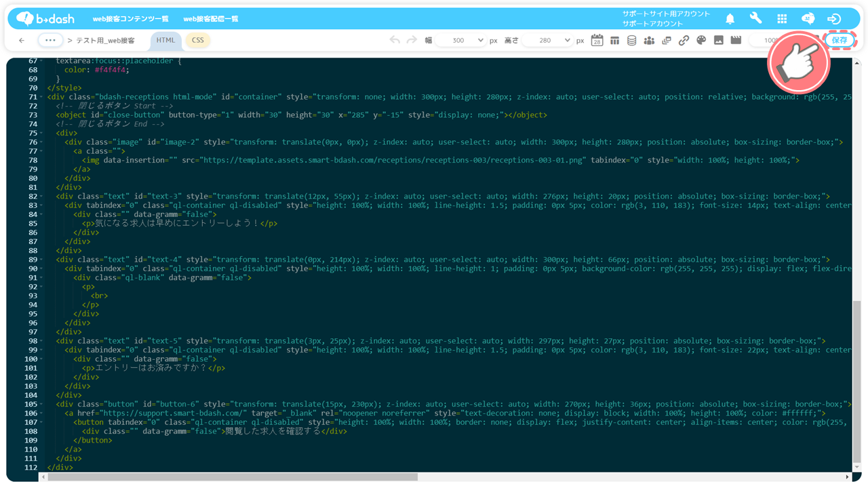
Task: Click the id="text-3" div line
Action: click(x=443, y=196)
